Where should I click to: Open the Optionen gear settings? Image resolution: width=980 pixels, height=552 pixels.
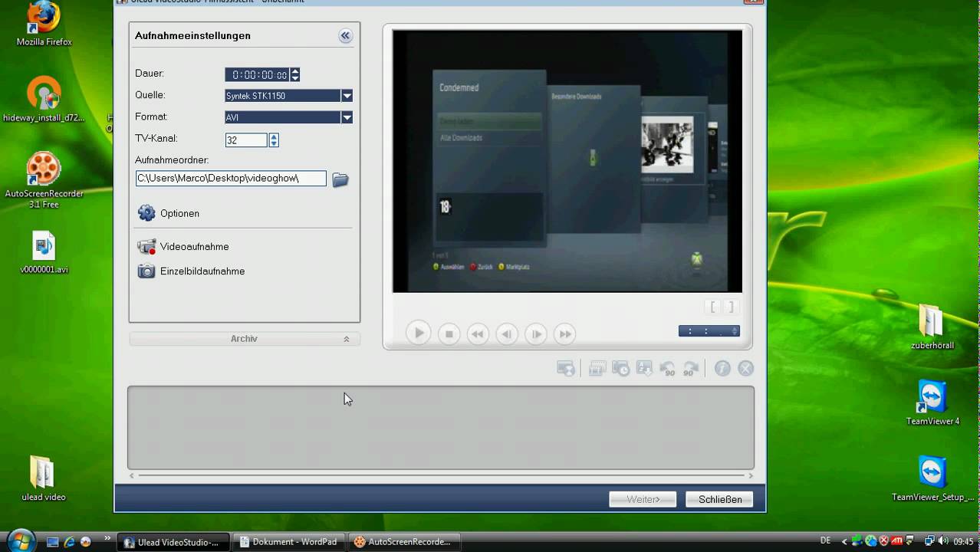168,213
